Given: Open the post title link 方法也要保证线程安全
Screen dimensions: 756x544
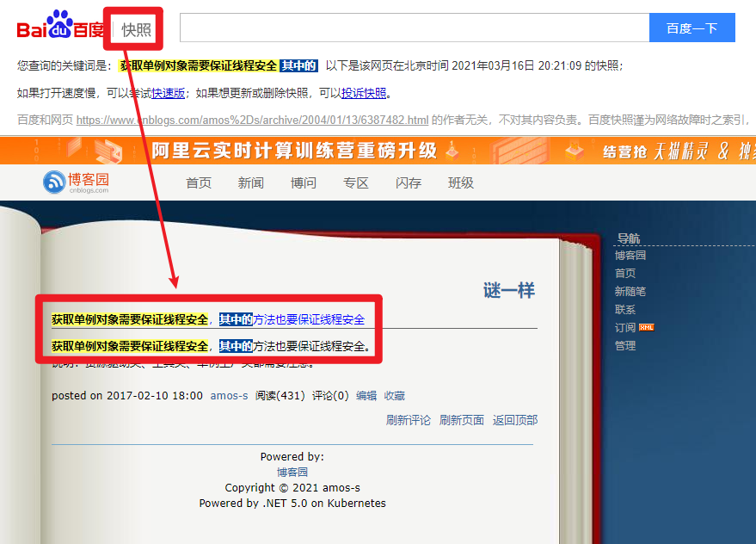Looking at the screenshot, I should point(309,319).
